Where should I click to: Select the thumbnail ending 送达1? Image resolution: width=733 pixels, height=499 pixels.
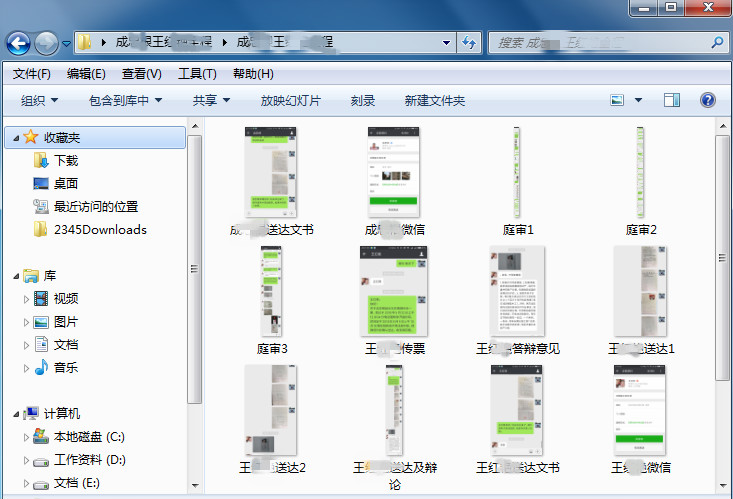640,291
